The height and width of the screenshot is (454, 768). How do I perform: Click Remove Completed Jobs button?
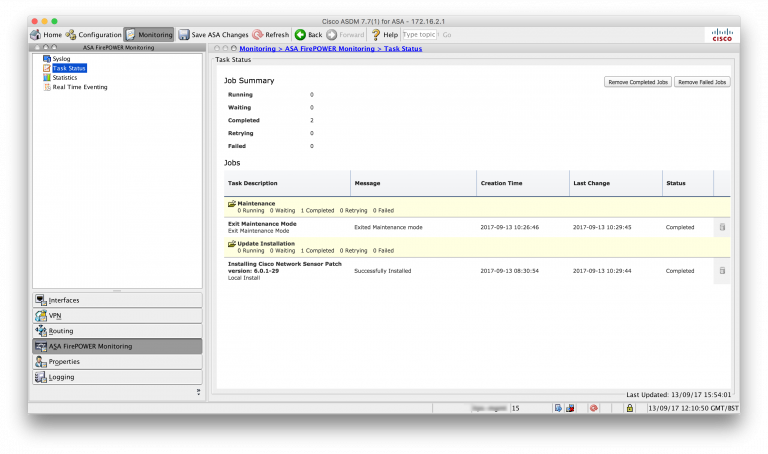(638, 82)
